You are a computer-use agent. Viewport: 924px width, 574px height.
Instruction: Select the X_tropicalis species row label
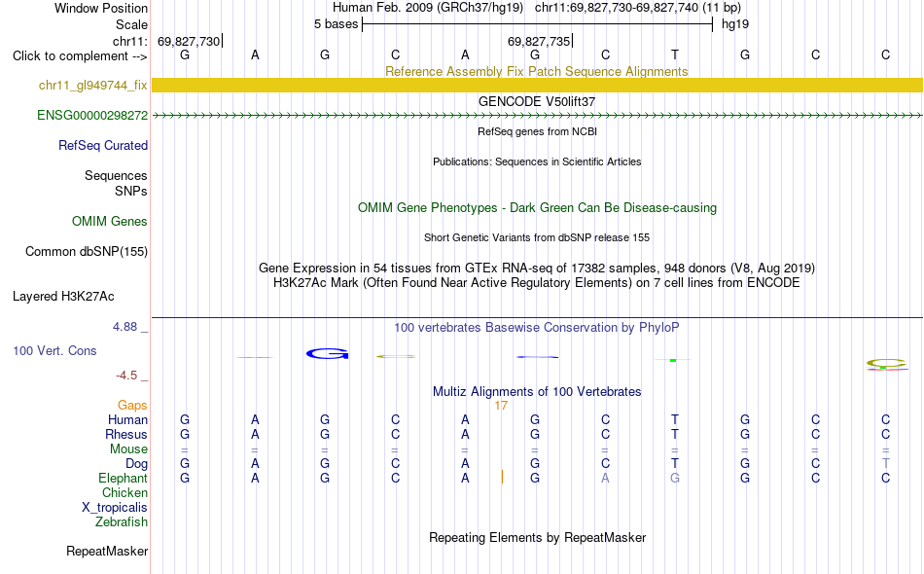click(115, 508)
